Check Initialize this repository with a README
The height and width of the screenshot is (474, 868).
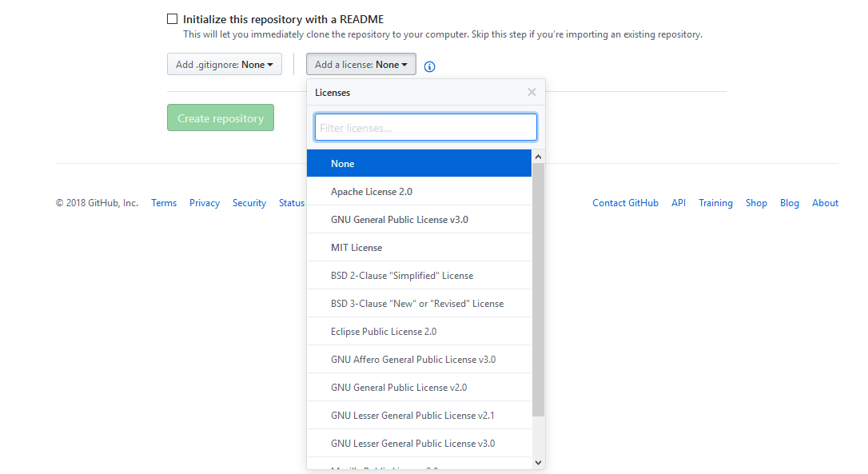[172, 18]
